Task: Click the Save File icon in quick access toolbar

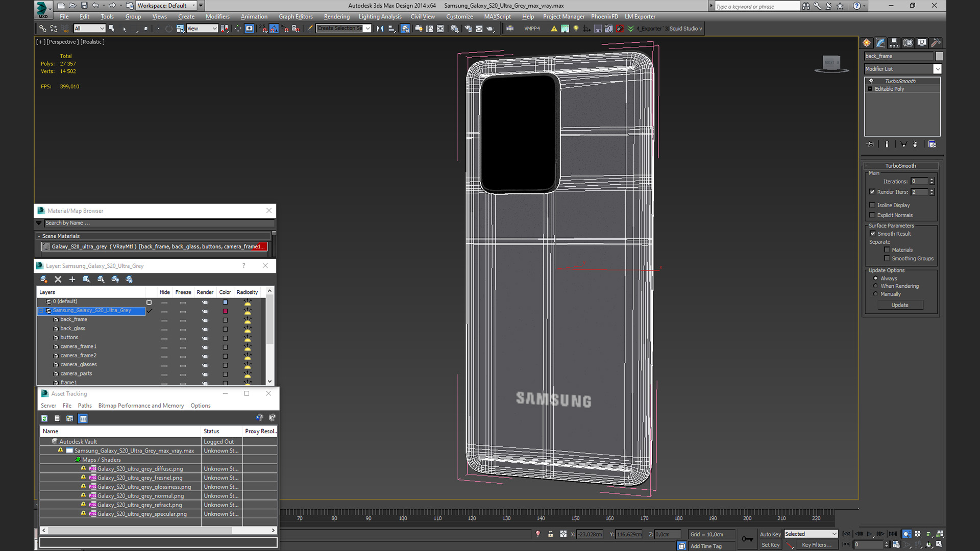Action: 84,6
